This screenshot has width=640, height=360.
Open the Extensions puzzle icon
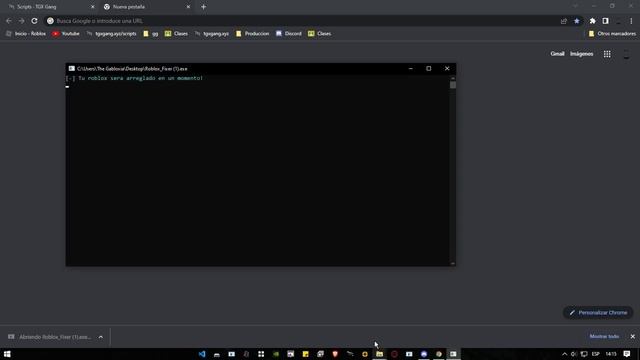(592, 21)
